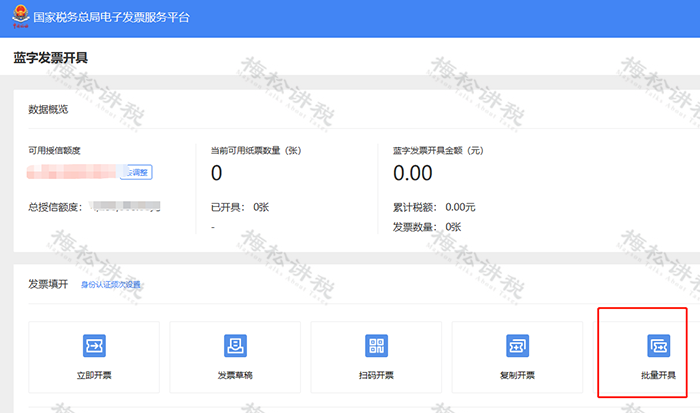
Task: Click the 复制开票 card label
Action: [x=517, y=376]
